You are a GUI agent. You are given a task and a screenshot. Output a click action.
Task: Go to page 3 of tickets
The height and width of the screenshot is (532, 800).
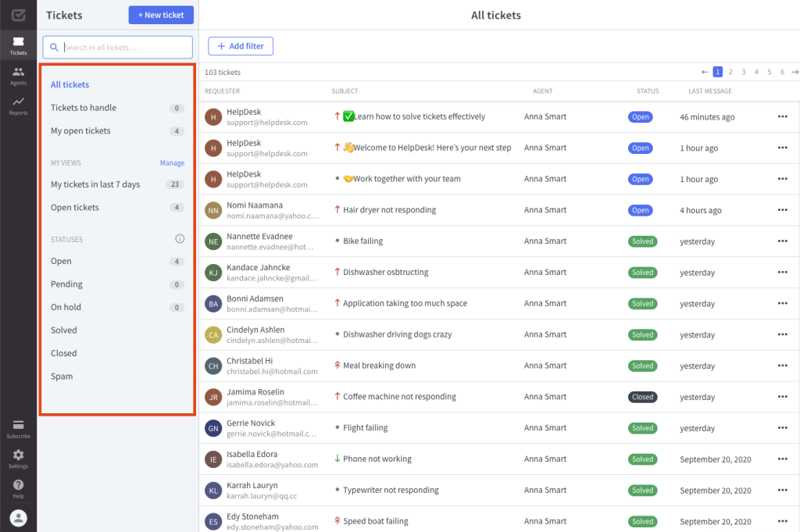point(744,72)
